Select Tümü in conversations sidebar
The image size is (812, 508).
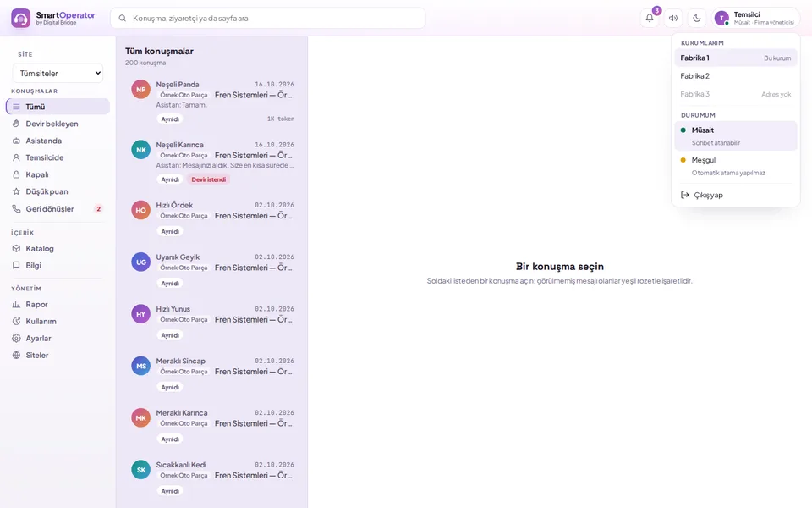58,107
